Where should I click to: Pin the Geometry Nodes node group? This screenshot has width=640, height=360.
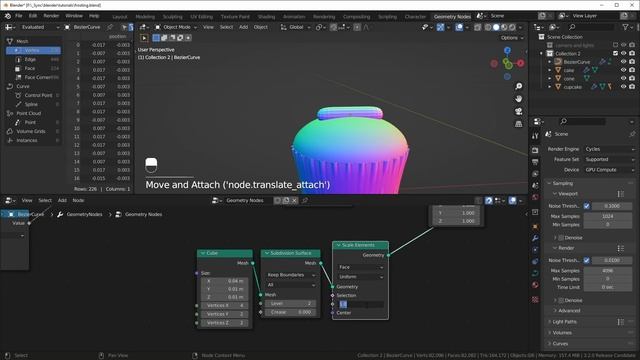[x=304, y=200]
